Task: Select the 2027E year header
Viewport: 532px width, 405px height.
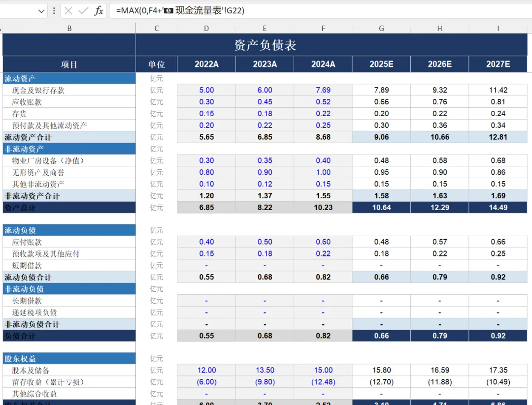Action: (498, 64)
